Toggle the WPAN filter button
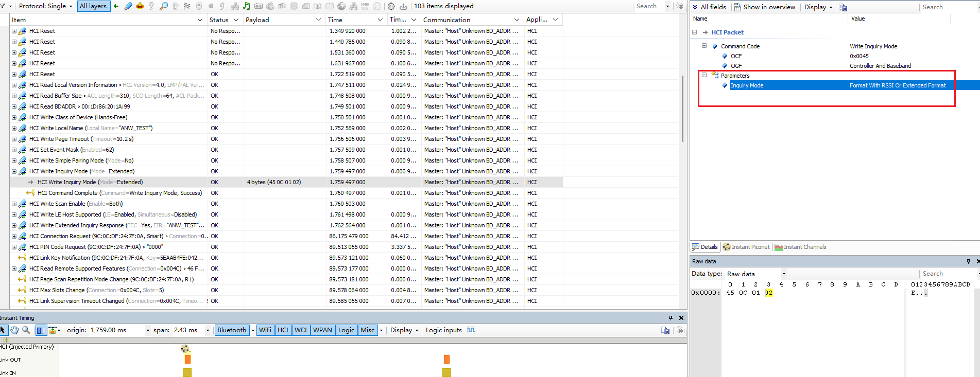The width and height of the screenshot is (980, 377). tap(323, 330)
